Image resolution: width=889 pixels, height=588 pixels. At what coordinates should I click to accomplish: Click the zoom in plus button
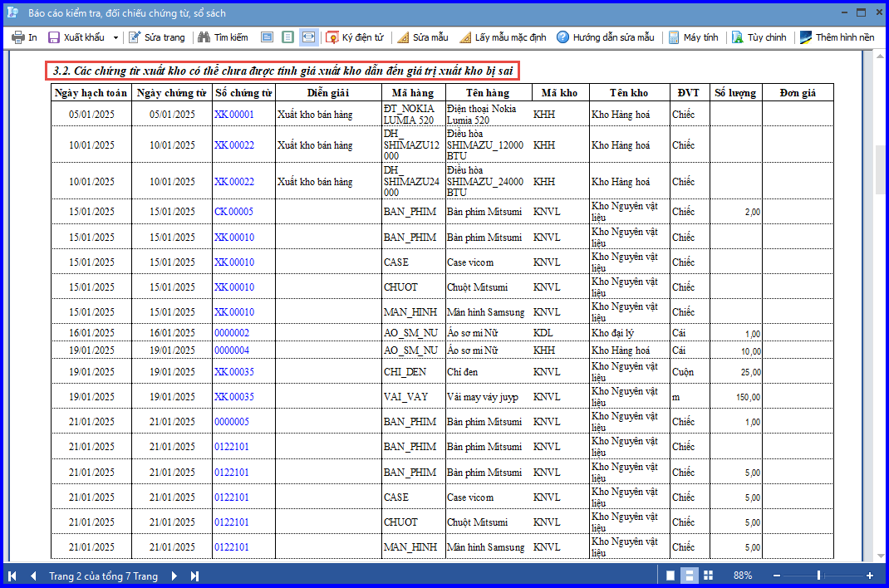[x=870, y=576]
